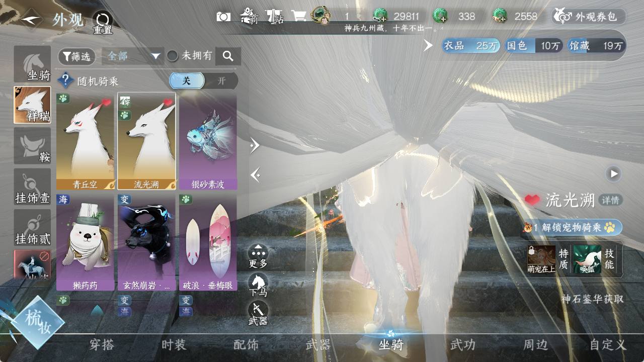Click the 解锁宠物骑乘 button
The height and width of the screenshot is (362, 644).
(573, 228)
